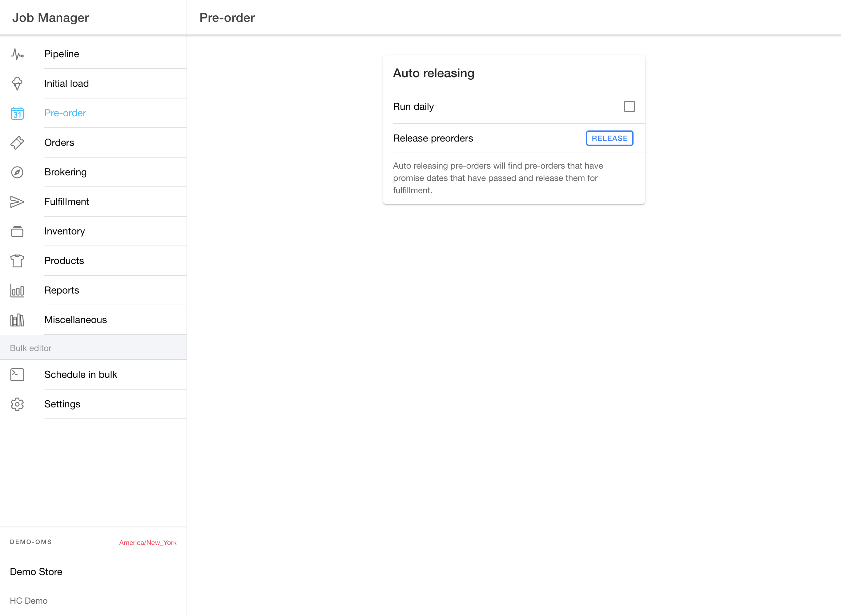Click the Inventory box icon
Screen dimensions: 841x616
tap(17, 231)
